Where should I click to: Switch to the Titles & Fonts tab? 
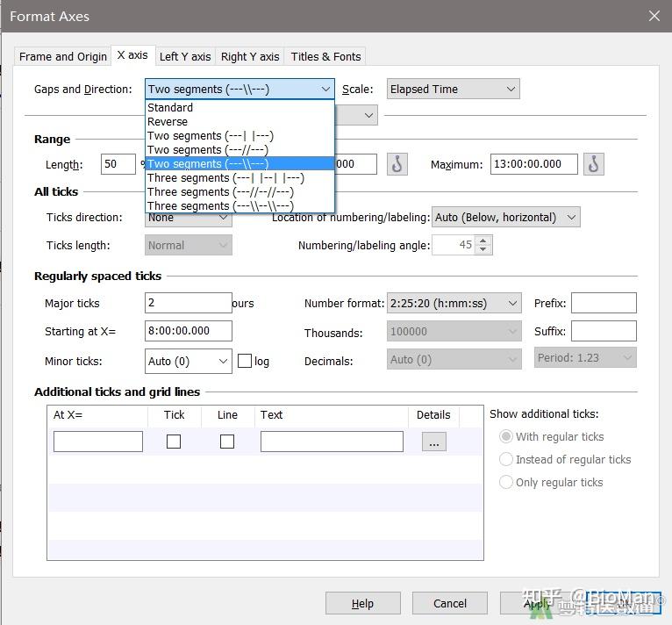click(x=325, y=56)
